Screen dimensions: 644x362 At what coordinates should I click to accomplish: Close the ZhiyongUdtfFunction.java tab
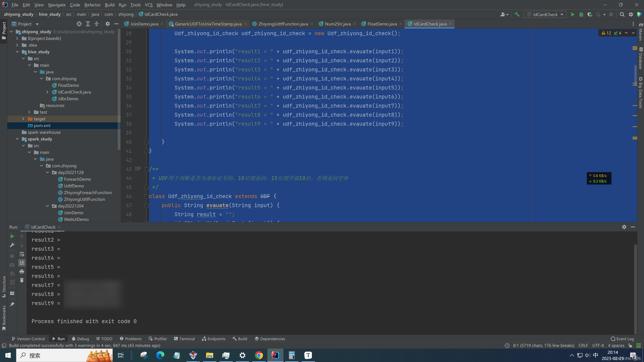pos(312,24)
